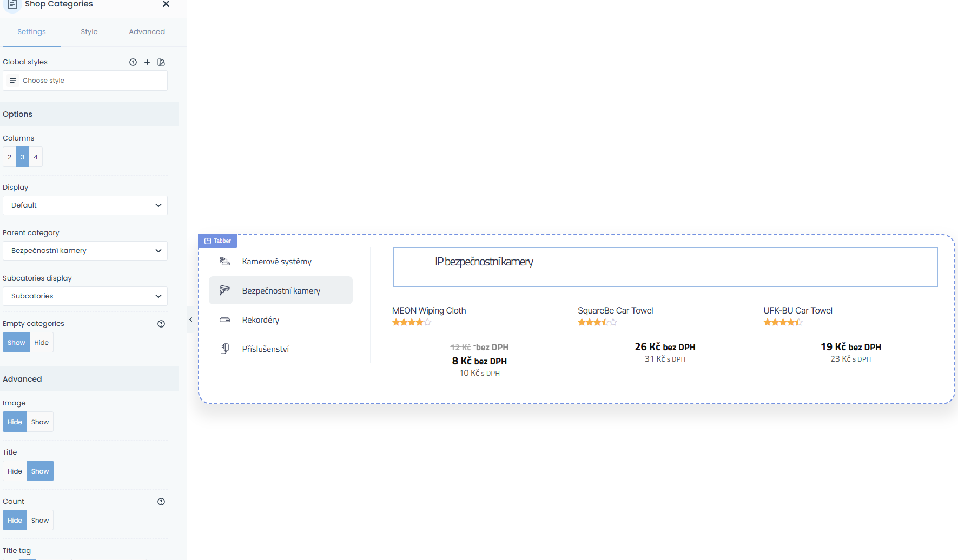958x560 pixels.
Task: Open the Display dropdown
Action: (85, 205)
